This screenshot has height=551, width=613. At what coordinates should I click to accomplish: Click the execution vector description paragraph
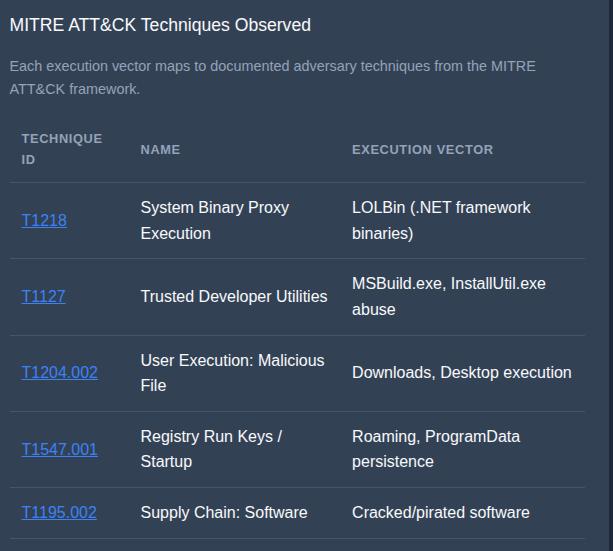point(272,77)
